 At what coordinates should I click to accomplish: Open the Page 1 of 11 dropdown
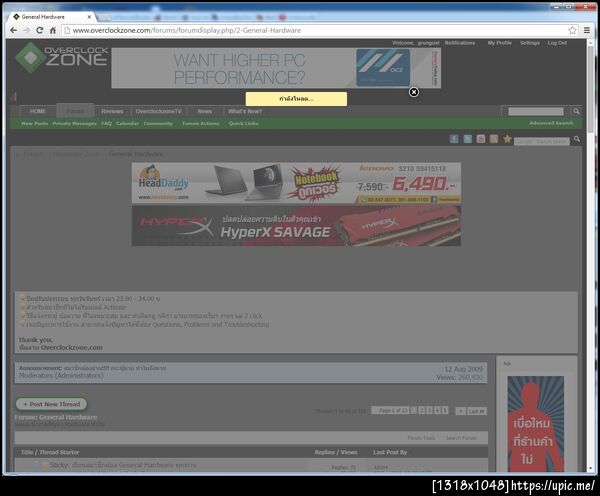[x=390, y=411]
